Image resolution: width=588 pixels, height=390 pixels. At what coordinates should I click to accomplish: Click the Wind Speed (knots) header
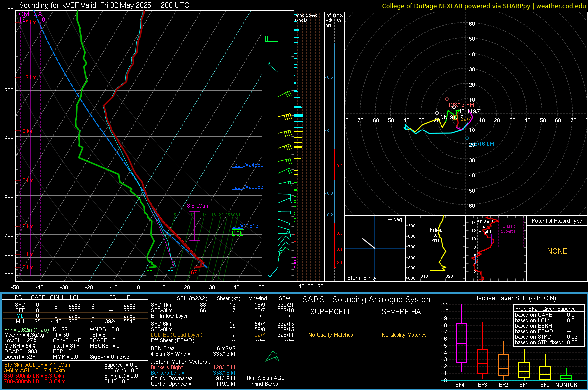pyautogui.click(x=306, y=17)
